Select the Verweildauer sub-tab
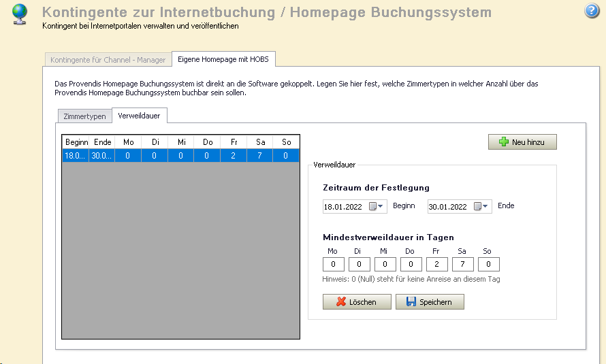 pos(139,116)
